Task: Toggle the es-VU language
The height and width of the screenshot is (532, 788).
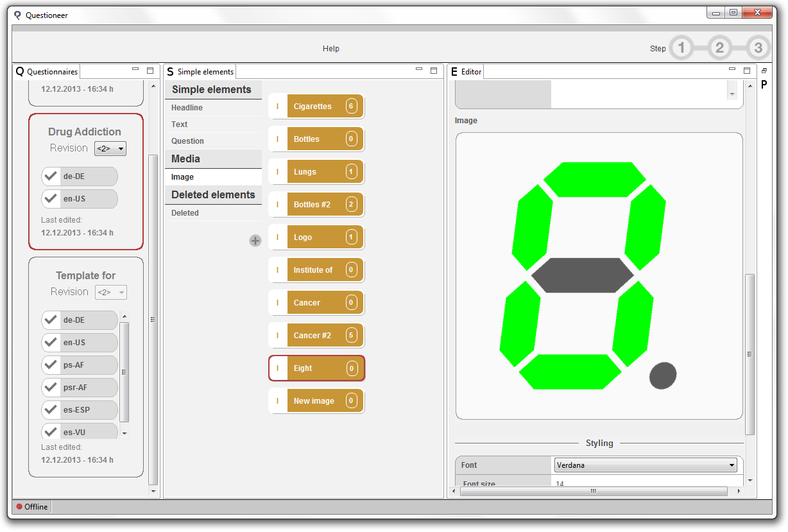Action: pyautogui.click(x=80, y=431)
